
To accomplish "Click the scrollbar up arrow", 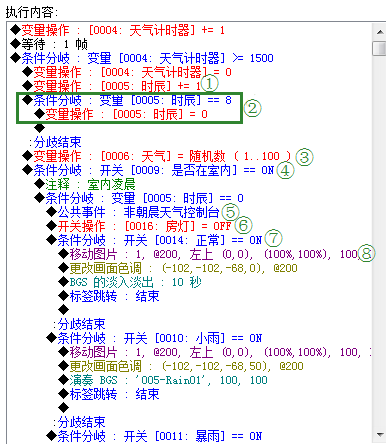I will pos(379,32).
